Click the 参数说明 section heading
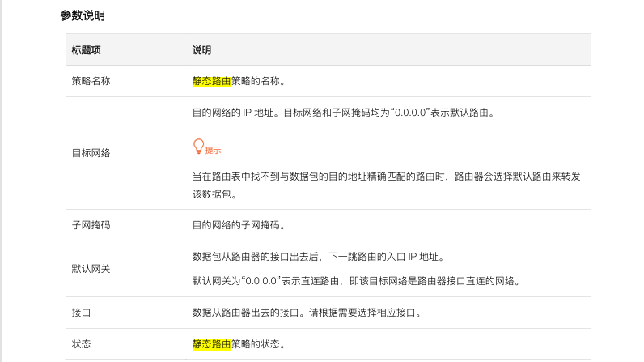 click(x=83, y=15)
